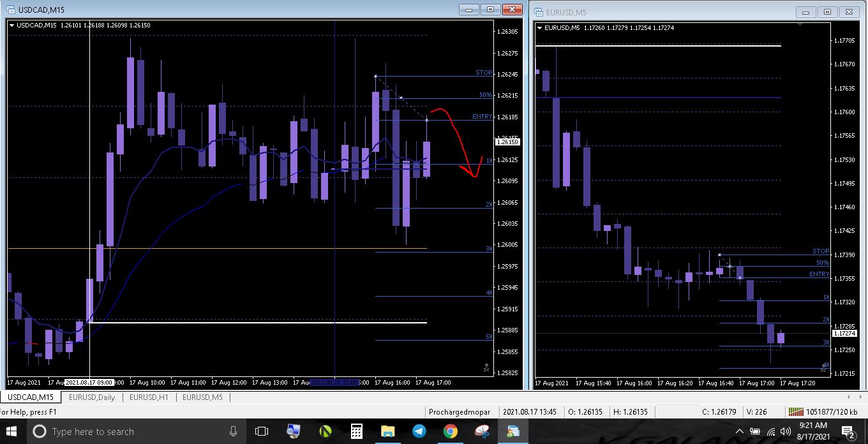Switch to the EURUSD,M5 chart tab

[203, 397]
